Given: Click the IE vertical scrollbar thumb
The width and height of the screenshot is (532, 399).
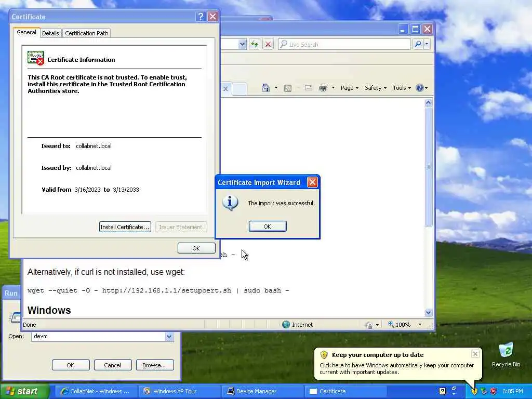Looking at the screenshot, I should point(428,167).
